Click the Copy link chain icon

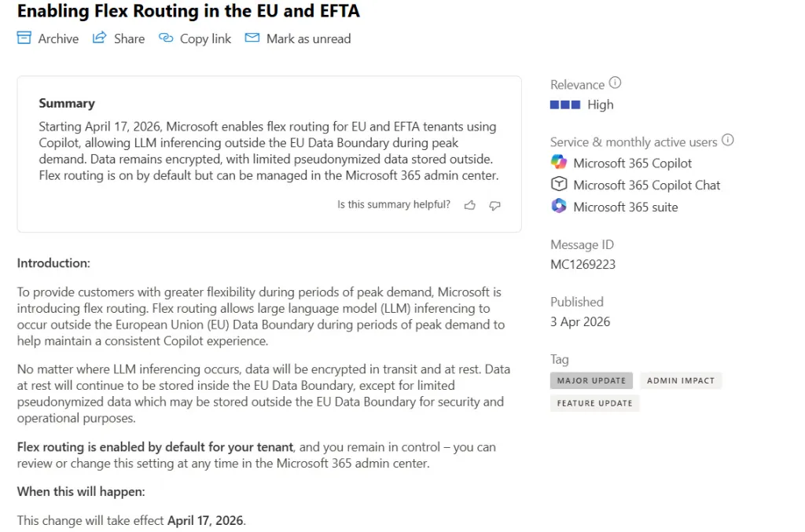(166, 38)
